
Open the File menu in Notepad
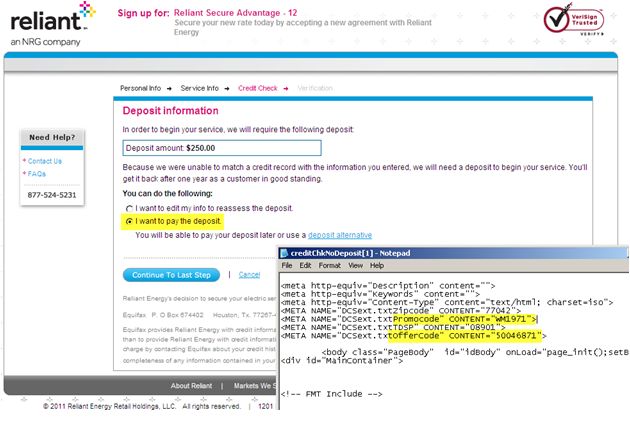[287, 266]
